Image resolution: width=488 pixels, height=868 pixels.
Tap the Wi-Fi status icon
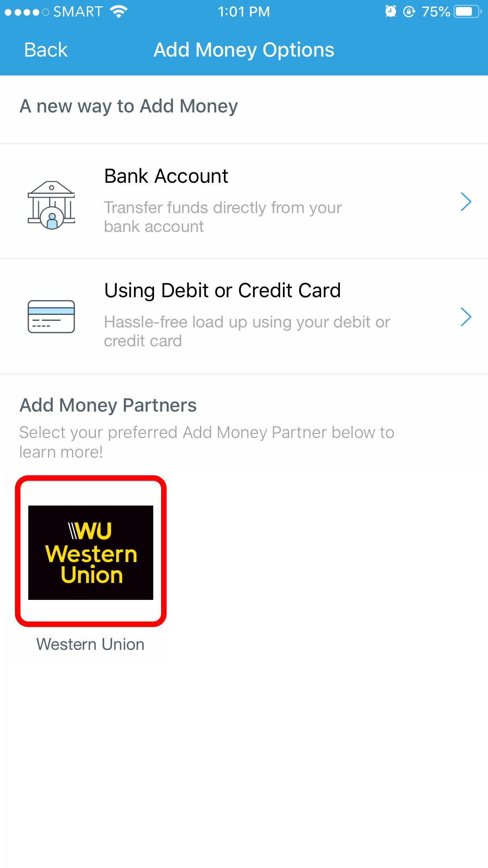click(119, 11)
